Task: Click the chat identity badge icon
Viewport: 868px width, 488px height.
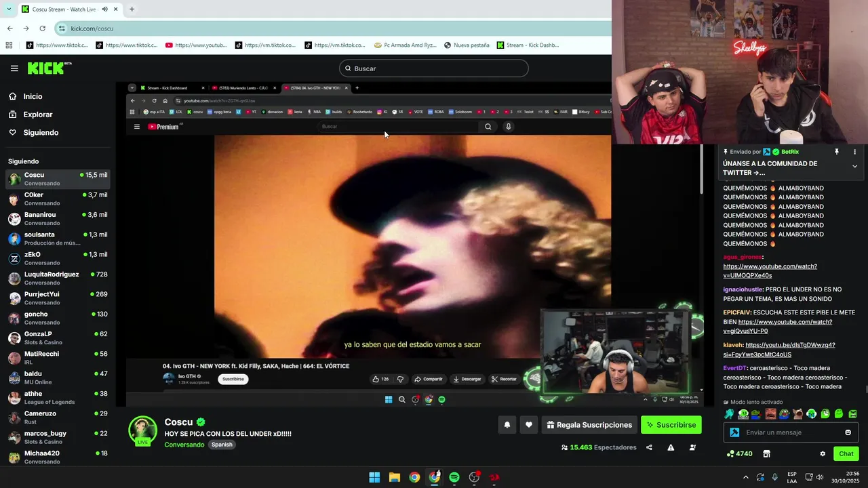Action: 734,432
